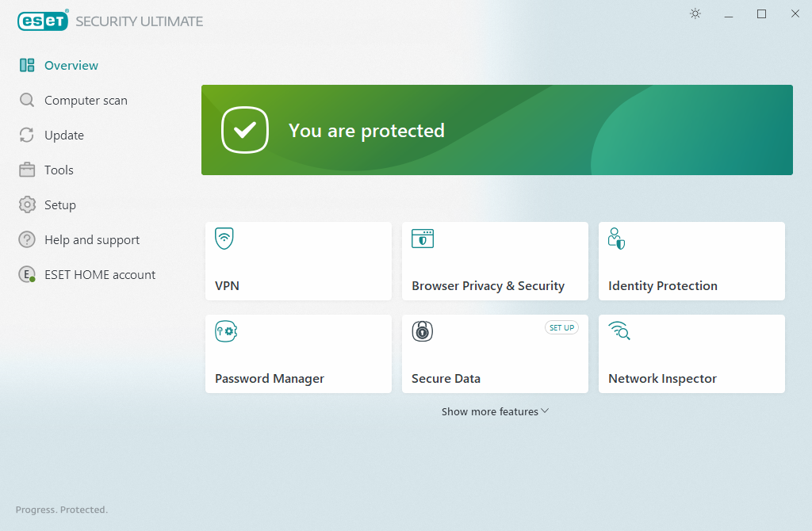Viewport: 812px width, 531px height.
Task: Click the You are protected banner
Action: (x=496, y=130)
